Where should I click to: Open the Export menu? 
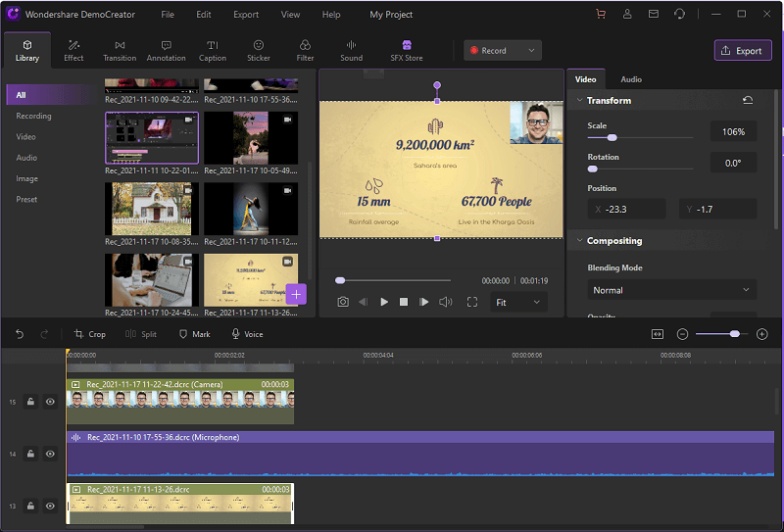tap(246, 15)
